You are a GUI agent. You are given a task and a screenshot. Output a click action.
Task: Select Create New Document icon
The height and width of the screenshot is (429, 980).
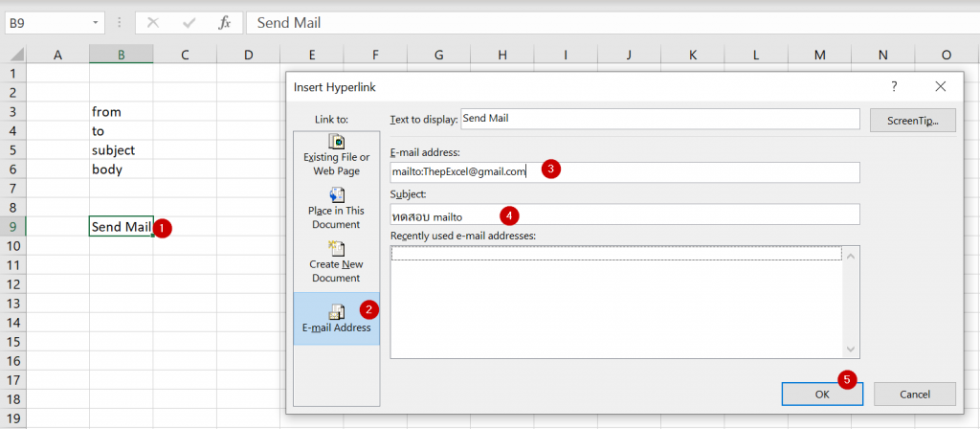(336, 250)
